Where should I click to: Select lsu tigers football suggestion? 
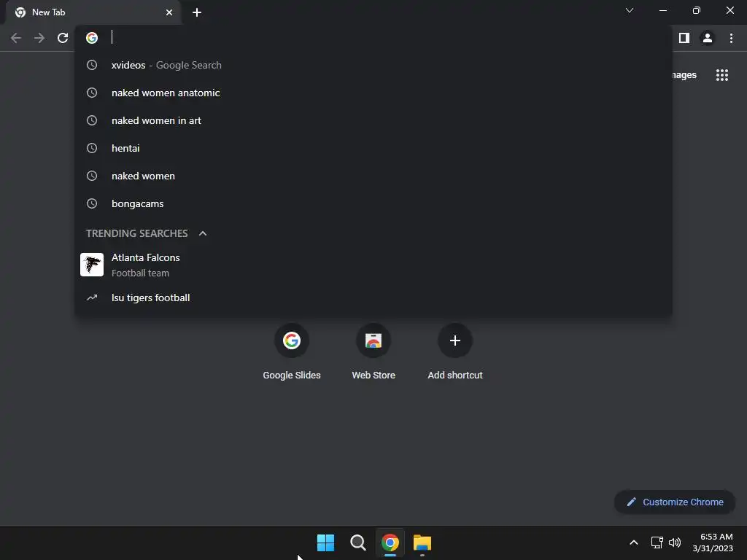pos(373,297)
